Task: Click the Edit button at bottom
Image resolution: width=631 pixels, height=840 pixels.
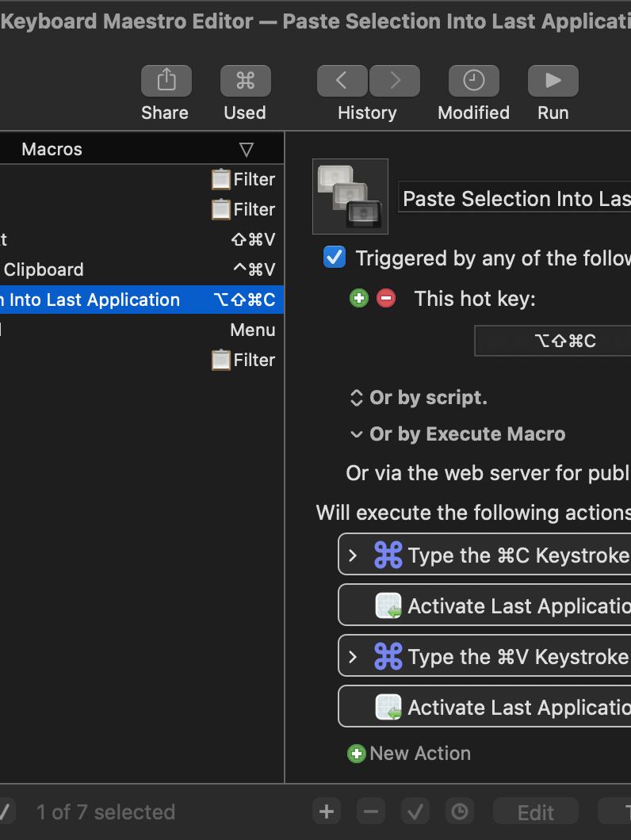Action: [x=536, y=812]
